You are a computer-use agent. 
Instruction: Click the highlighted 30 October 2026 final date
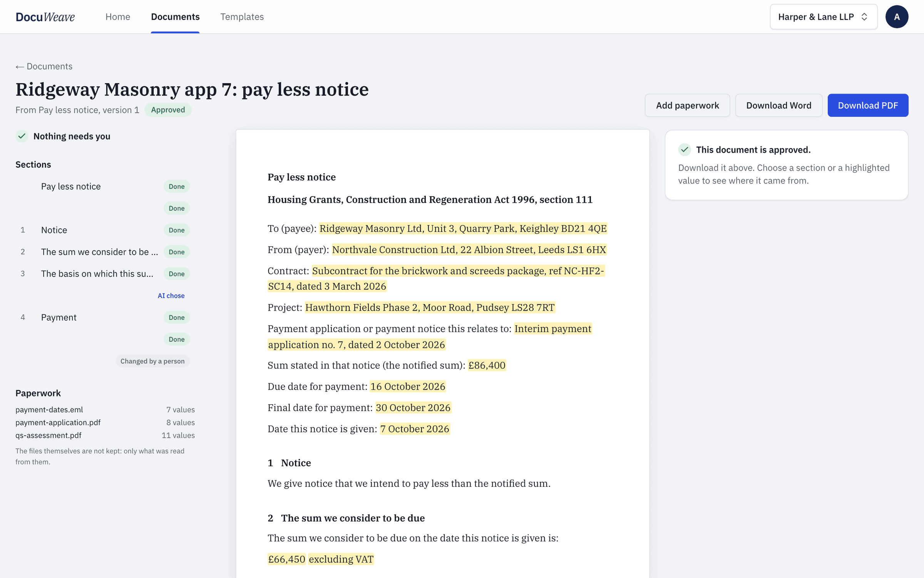click(x=413, y=408)
